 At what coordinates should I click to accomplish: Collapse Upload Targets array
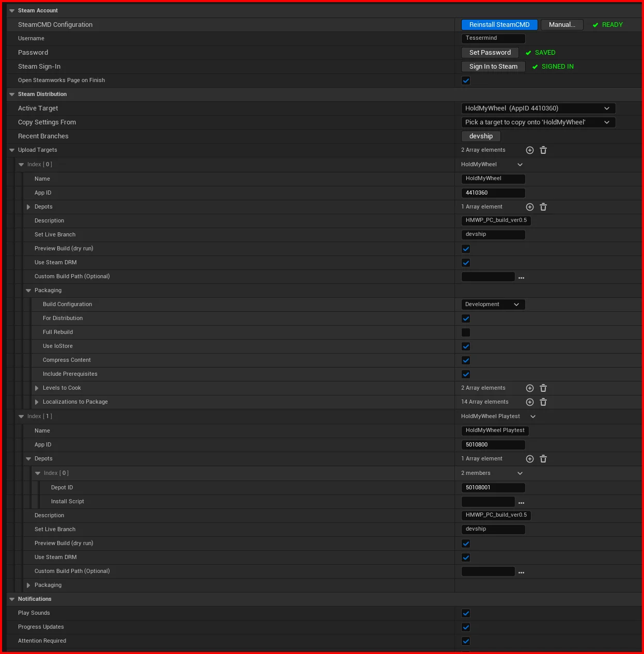pos(12,150)
